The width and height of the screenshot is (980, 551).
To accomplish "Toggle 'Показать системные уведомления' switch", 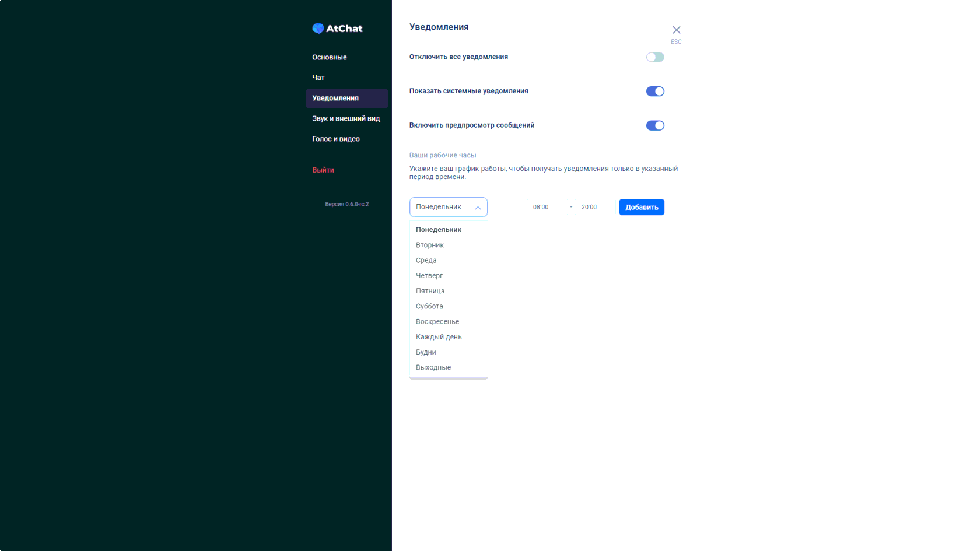I will pos(655,92).
